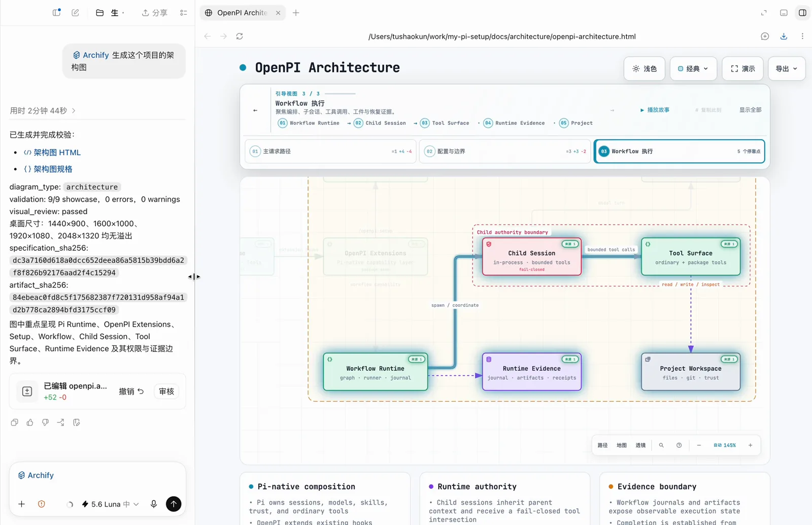Jump to step 05 Project
812x525 pixels.
(576, 123)
